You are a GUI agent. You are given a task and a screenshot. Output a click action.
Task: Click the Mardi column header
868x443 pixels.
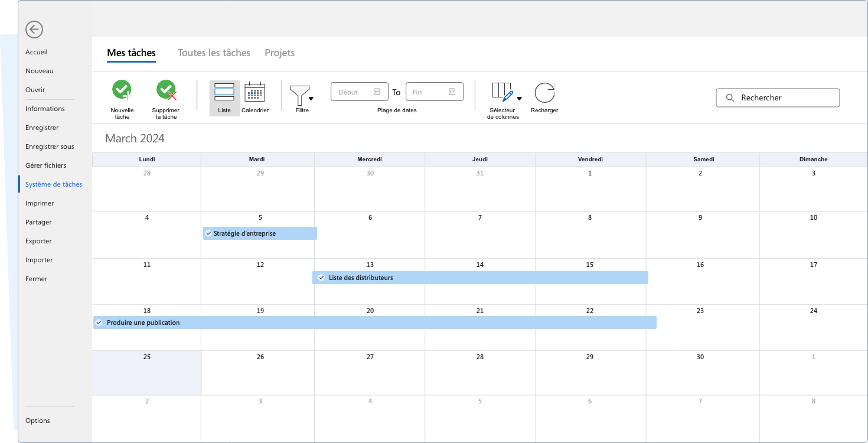point(257,159)
